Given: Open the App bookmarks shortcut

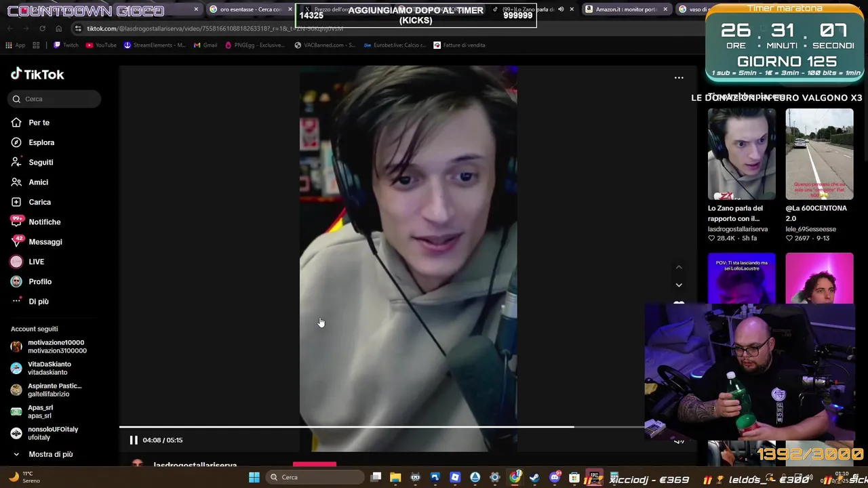Looking at the screenshot, I should (15, 45).
